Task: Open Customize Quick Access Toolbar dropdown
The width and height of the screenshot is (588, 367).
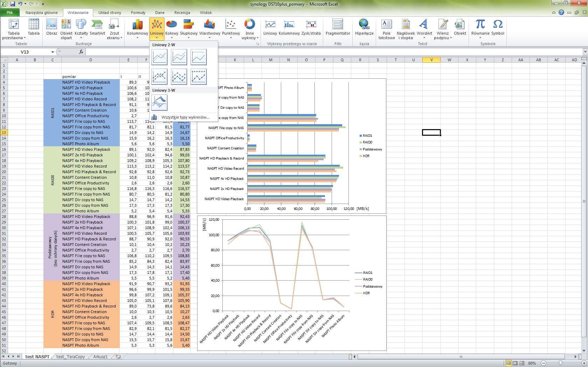Action: pyautogui.click(x=43, y=4)
